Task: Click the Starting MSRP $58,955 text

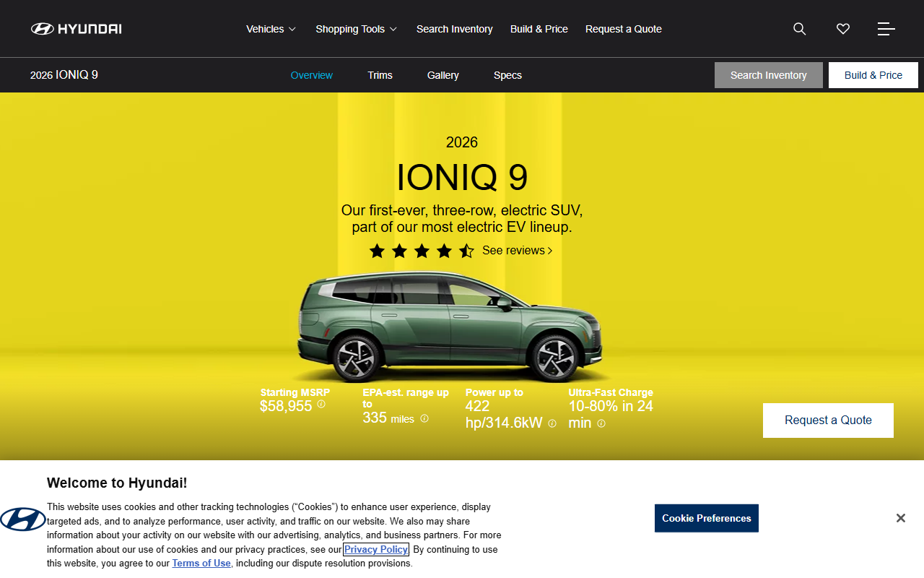Action: [295, 400]
